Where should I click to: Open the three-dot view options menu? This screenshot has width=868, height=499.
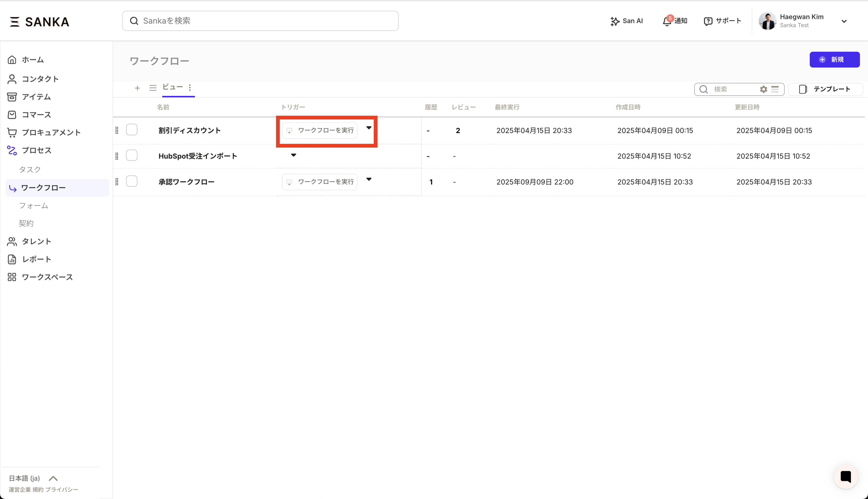190,88
